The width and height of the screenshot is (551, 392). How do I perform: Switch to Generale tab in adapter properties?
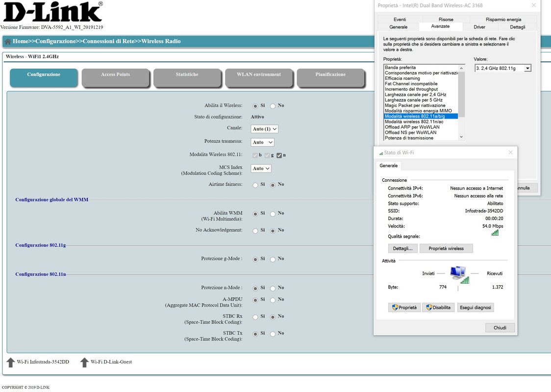point(398,27)
